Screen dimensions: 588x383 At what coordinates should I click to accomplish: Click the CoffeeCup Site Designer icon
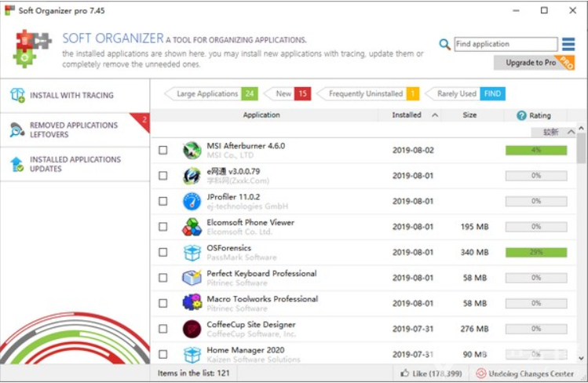pyautogui.click(x=192, y=329)
